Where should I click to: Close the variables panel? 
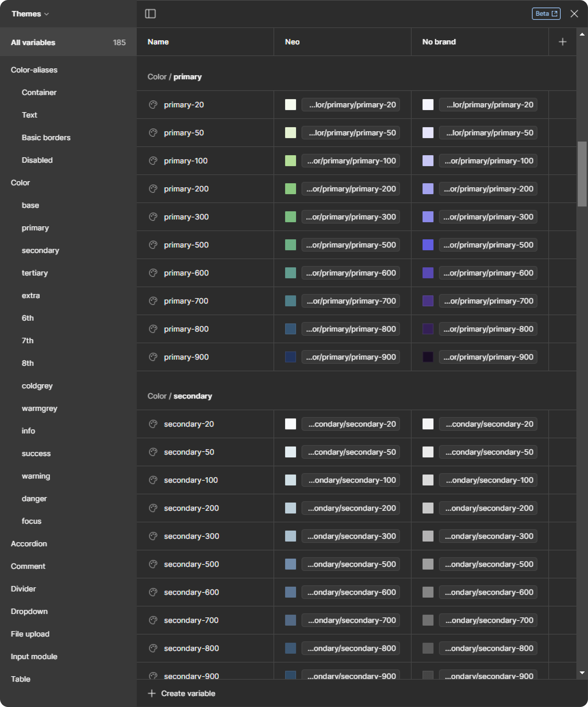(574, 14)
